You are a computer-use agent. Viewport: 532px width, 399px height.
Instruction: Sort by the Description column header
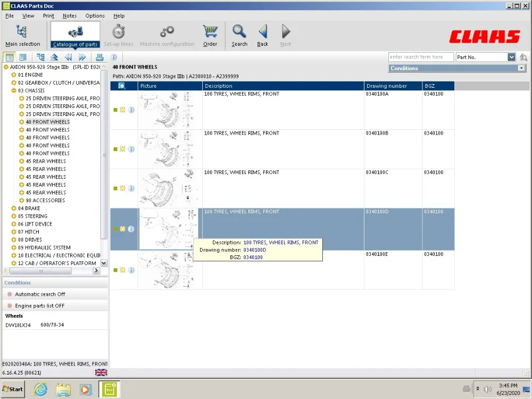(283, 86)
